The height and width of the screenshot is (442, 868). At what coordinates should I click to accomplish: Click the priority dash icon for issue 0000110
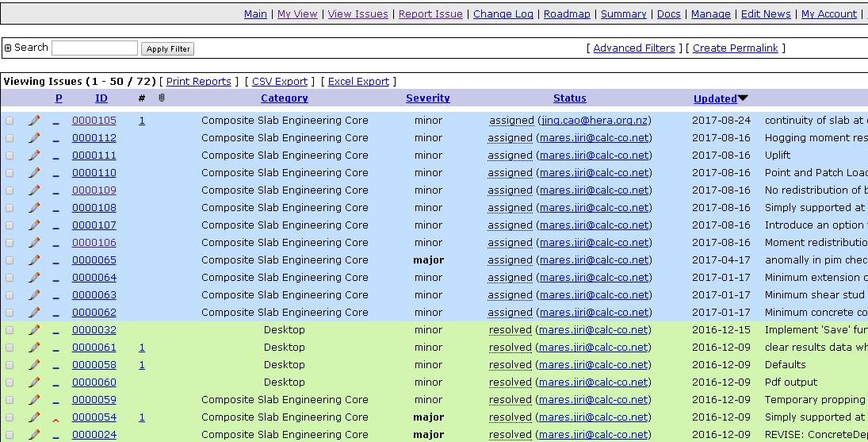point(56,174)
